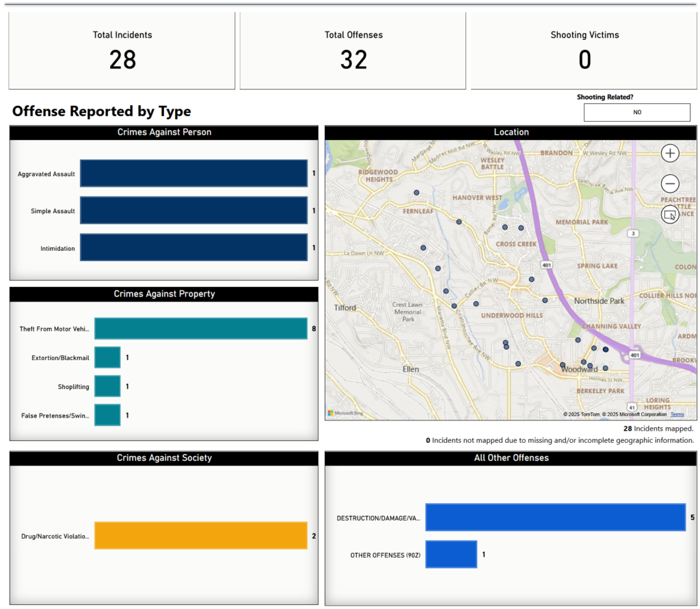Viewport: 700px width, 609px height.
Task: Click the Total Incidents card
Action: (122, 51)
